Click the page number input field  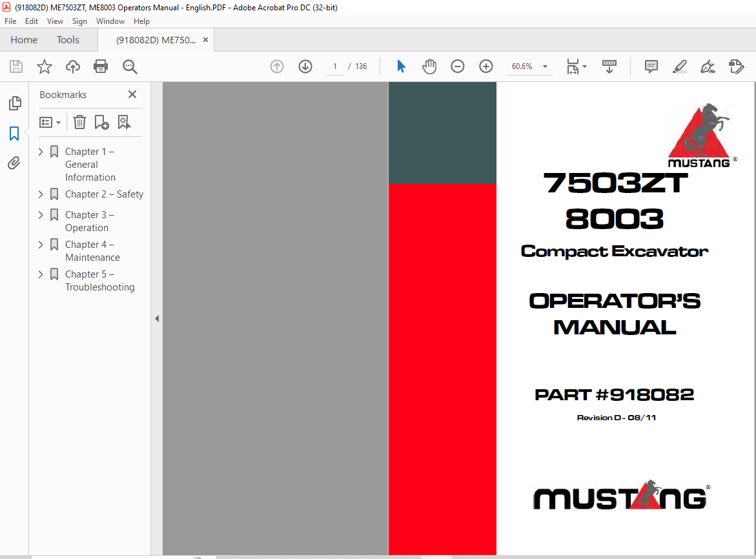pyautogui.click(x=334, y=66)
